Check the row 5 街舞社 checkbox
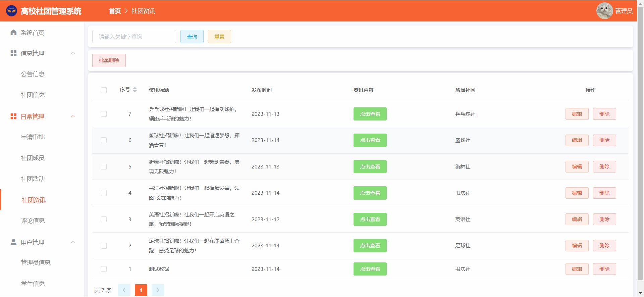The image size is (644, 297). tap(104, 167)
